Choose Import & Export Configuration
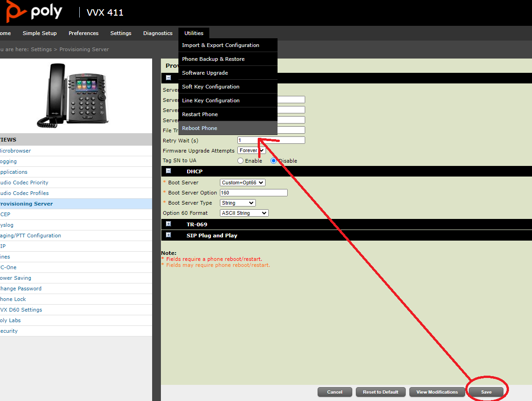The height and width of the screenshot is (401, 532). coord(228,45)
